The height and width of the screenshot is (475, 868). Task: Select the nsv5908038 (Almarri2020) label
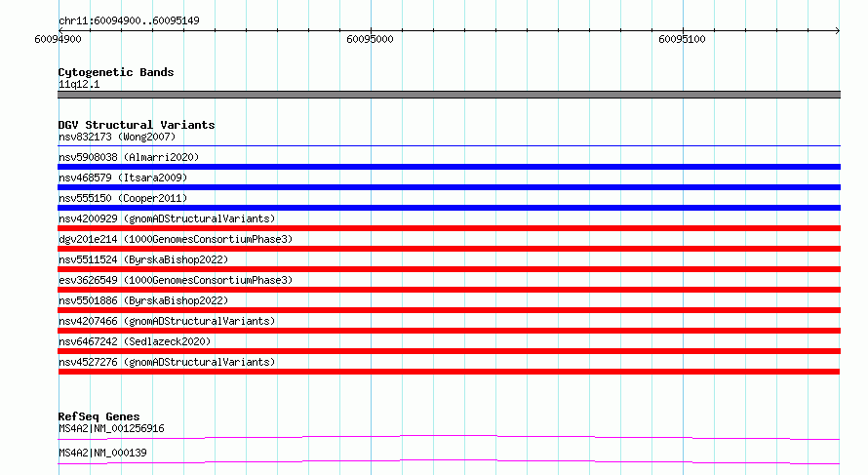click(129, 157)
